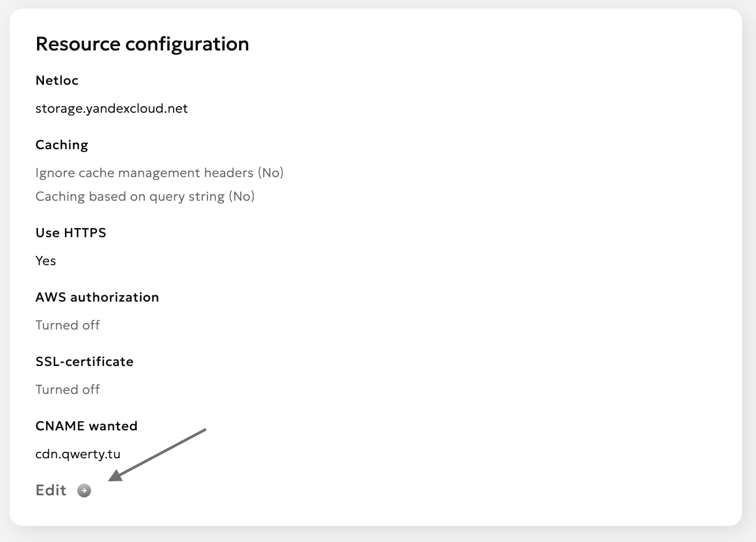Click the '(No)' after query string
The width and height of the screenshot is (756, 542).
242,196
